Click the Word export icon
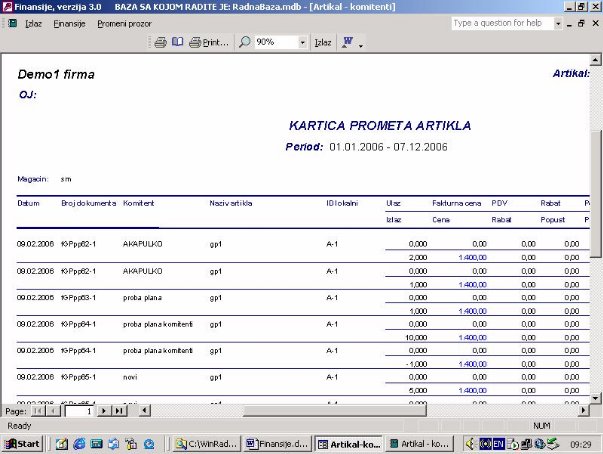603x454 pixels. tap(348, 43)
